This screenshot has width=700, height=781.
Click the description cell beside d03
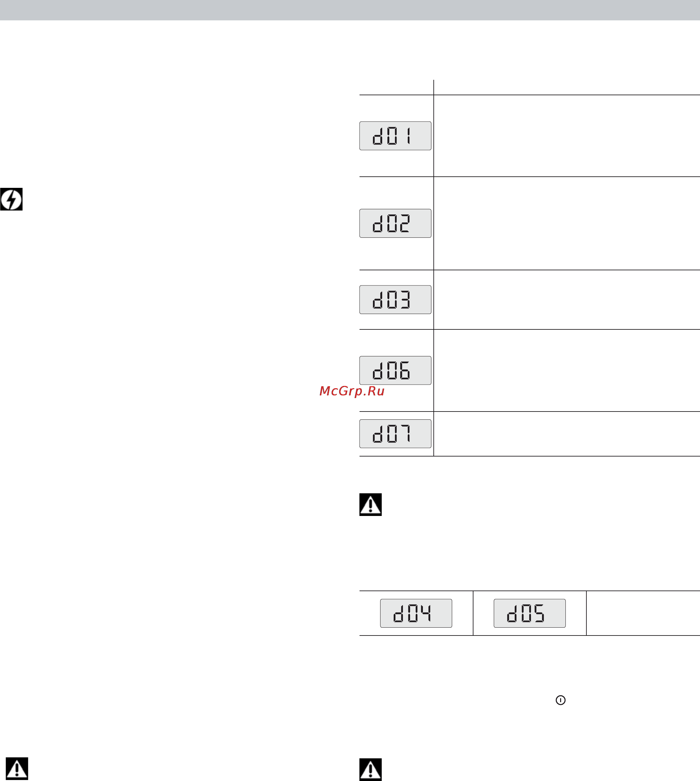[567, 300]
